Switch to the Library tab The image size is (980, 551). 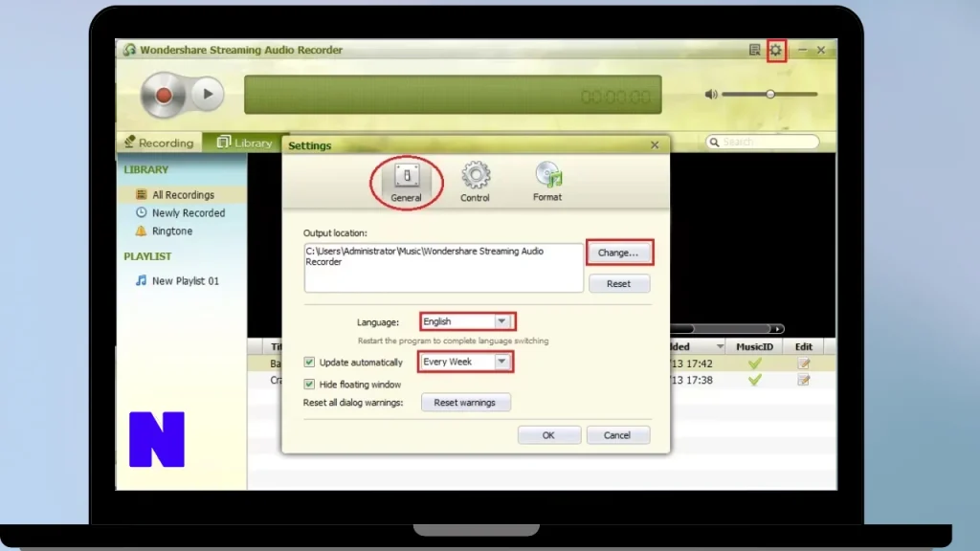point(244,143)
